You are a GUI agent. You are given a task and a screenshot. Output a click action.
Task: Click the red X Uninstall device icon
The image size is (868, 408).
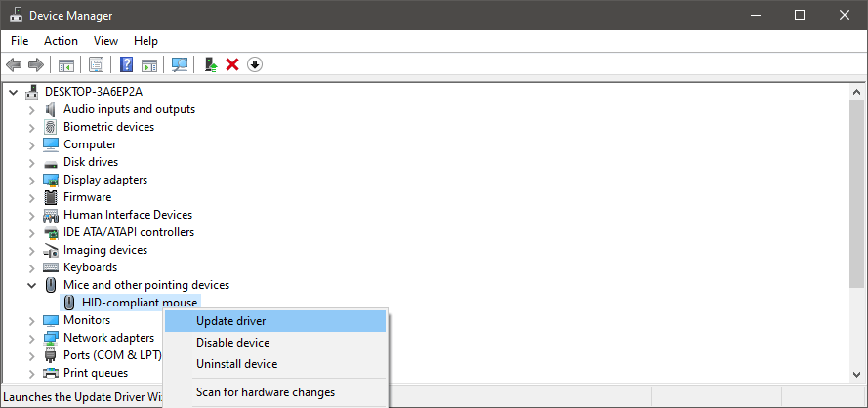click(x=232, y=65)
